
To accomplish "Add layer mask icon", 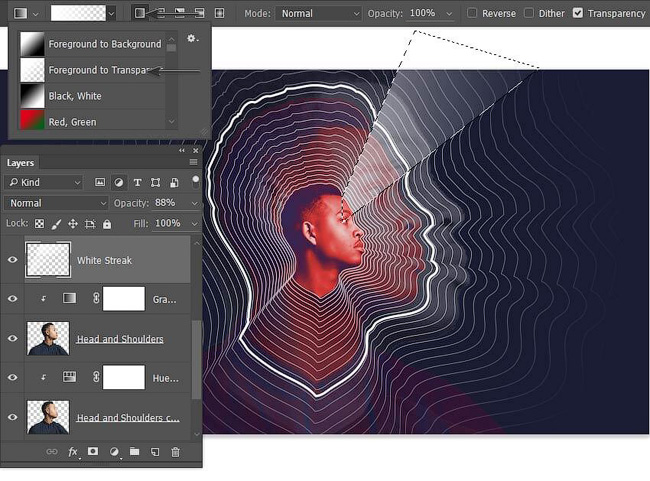I will [x=93, y=451].
